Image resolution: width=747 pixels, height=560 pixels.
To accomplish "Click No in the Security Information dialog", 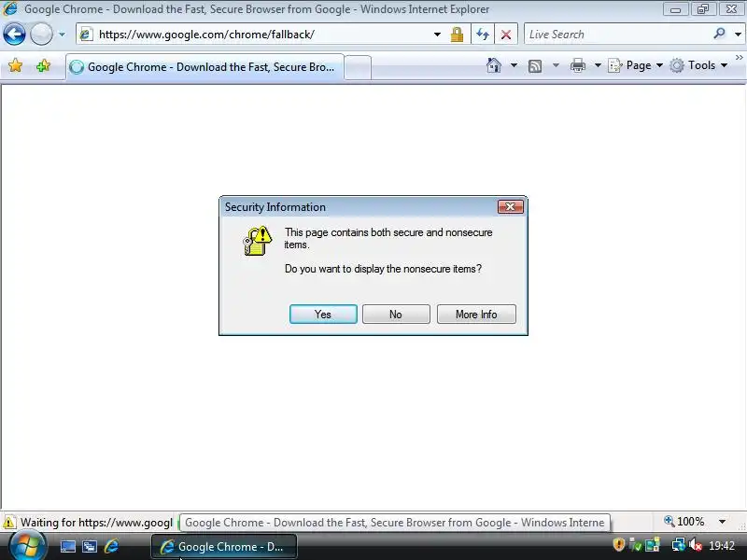I will pos(396,315).
